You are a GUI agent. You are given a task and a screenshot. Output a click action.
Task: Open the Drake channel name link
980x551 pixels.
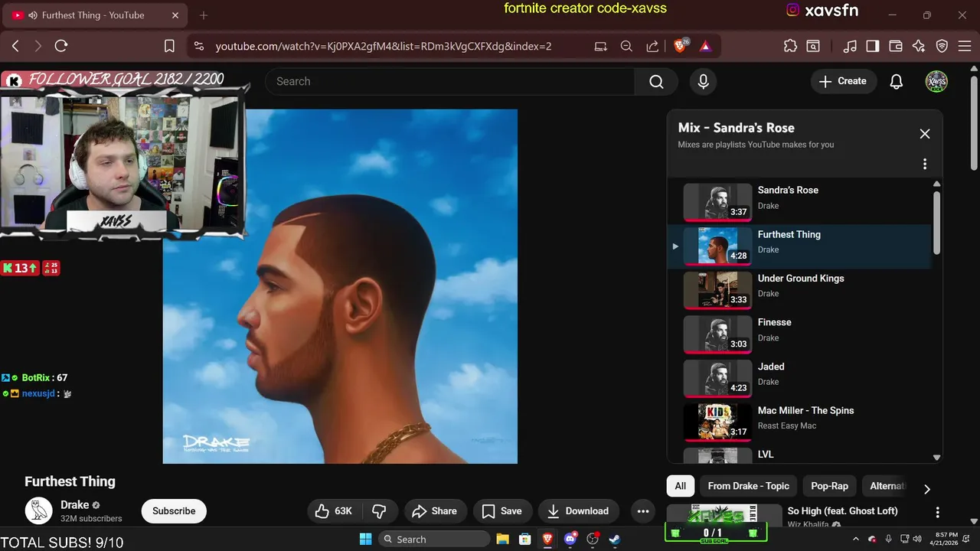pos(75,505)
